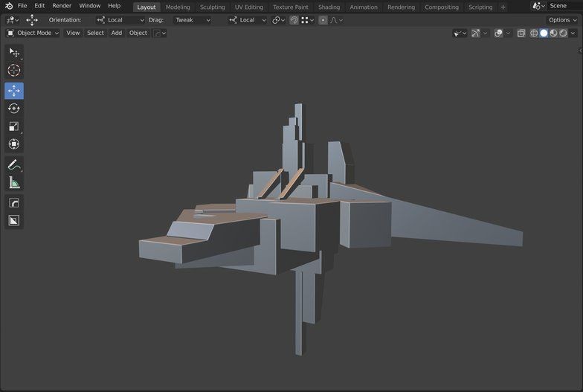Expand the Orientation Local dropdown
Image resolution: width=583 pixels, height=392 pixels.
click(x=120, y=20)
